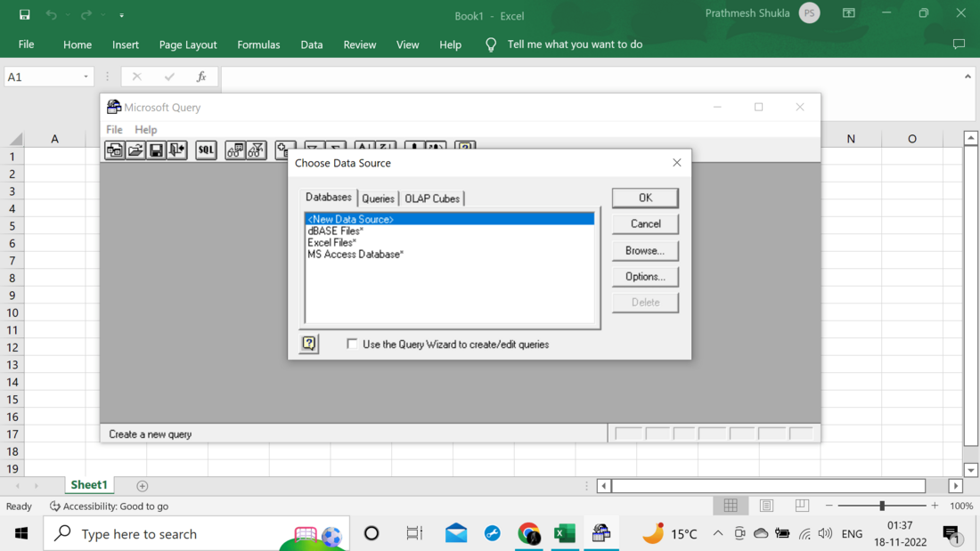Click column A header in Excel
The width and height of the screenshot is (980, 551).
coord(54,139)
